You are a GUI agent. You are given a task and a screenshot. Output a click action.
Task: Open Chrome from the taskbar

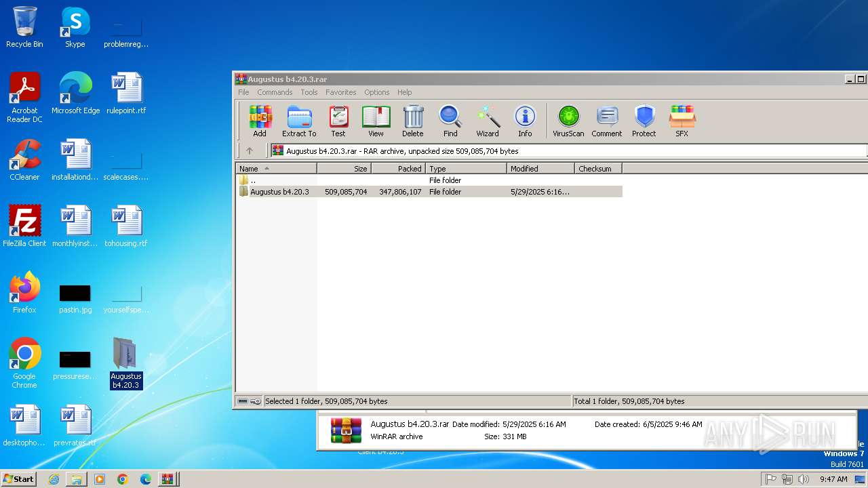tap(123, 479)
